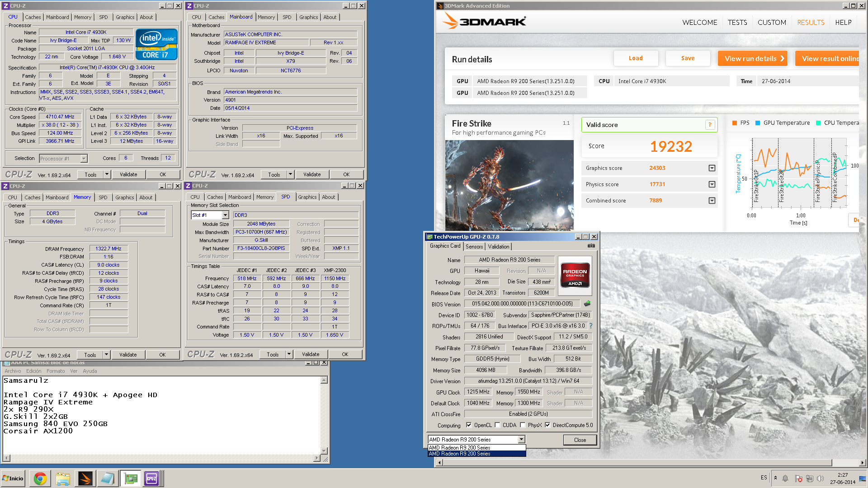Viewport: 868px width, 488px height.
Task: Toggle the PhysX checkbox in GPU-Z
Action: (x=523, y=425)
